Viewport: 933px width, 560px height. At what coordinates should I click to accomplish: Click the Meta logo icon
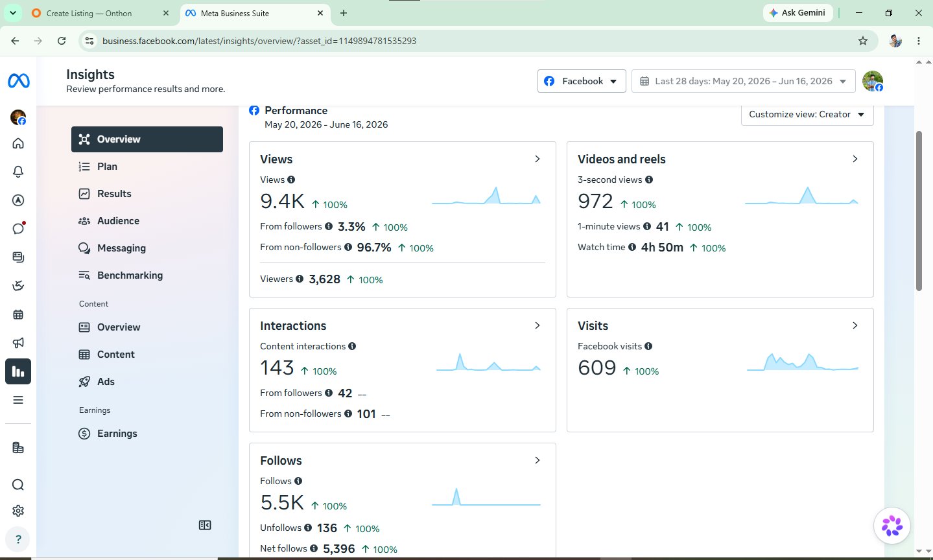[x=18, y=81]
